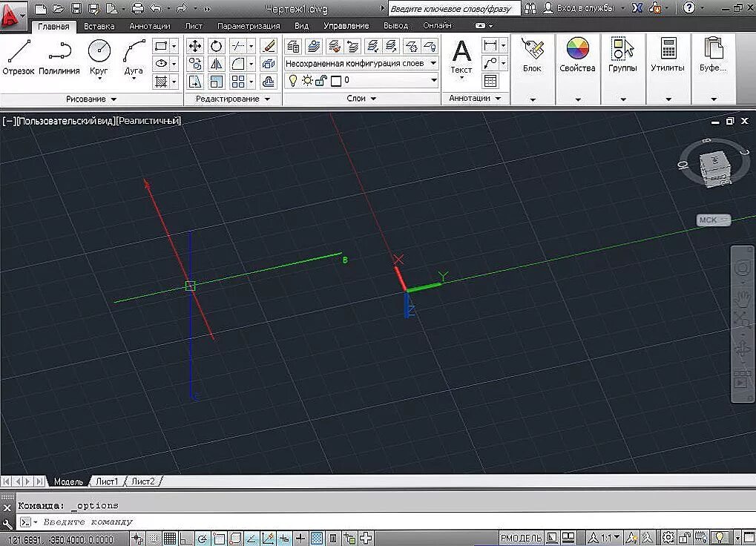Open the rectangle tool dropdown arrow
The width and height of the screenshot is (756, 546).
(x=174, y=46)
